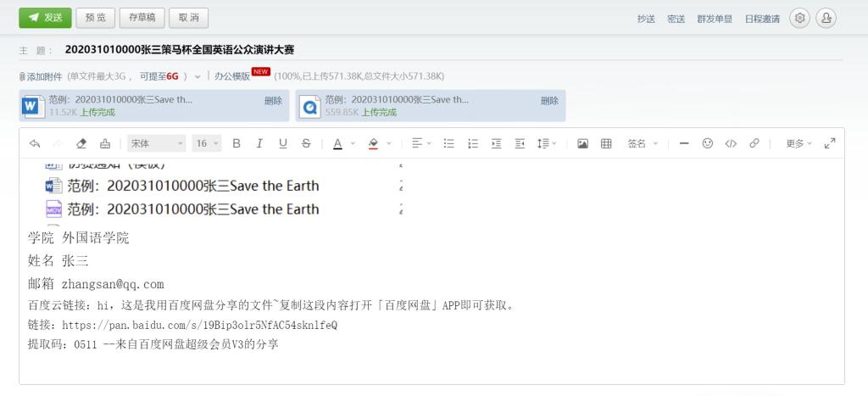The height and width of the screenshot is (396, 868).
Task: Open the settings gear icon at top right
Action: pos(798,18)
